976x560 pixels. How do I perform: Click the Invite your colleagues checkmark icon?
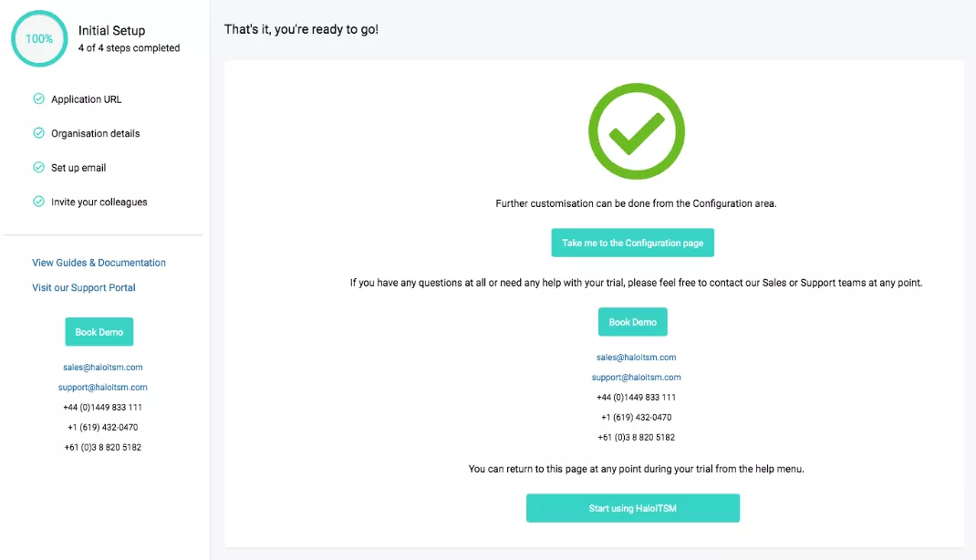(39, 202)
